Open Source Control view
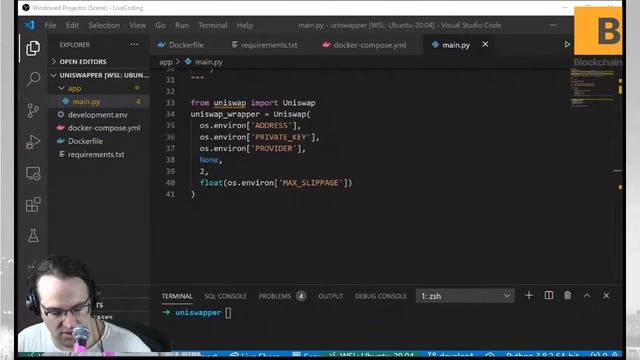 pos(33,110)
